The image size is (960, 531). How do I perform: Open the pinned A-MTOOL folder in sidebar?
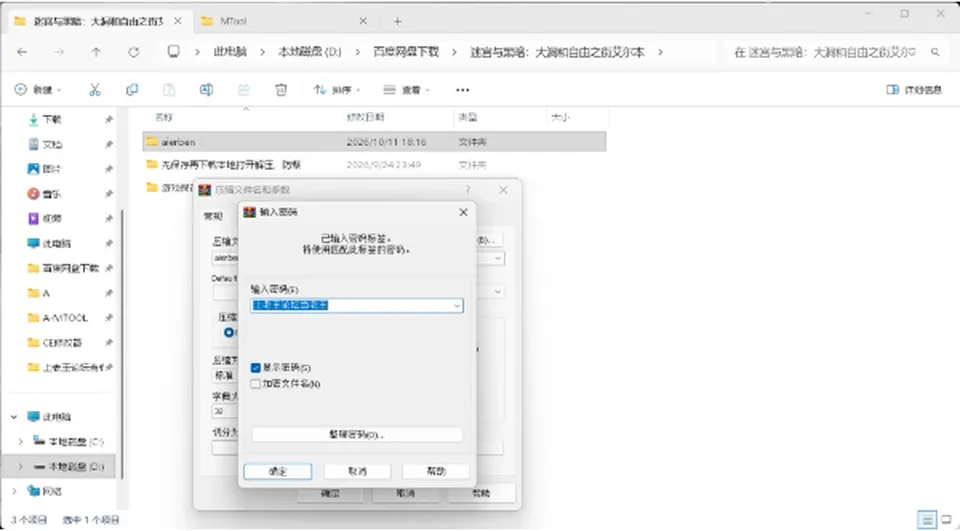point(58,317)
